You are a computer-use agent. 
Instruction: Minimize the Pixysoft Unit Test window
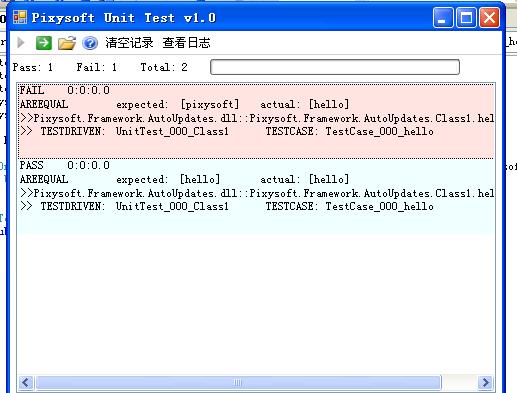(443, 18)
